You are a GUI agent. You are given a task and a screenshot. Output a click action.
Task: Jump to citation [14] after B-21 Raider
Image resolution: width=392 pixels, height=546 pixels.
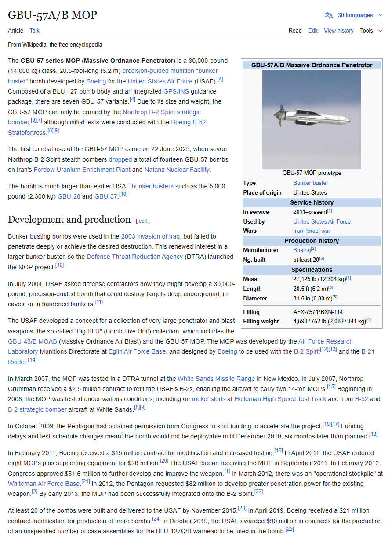point(32,360)
